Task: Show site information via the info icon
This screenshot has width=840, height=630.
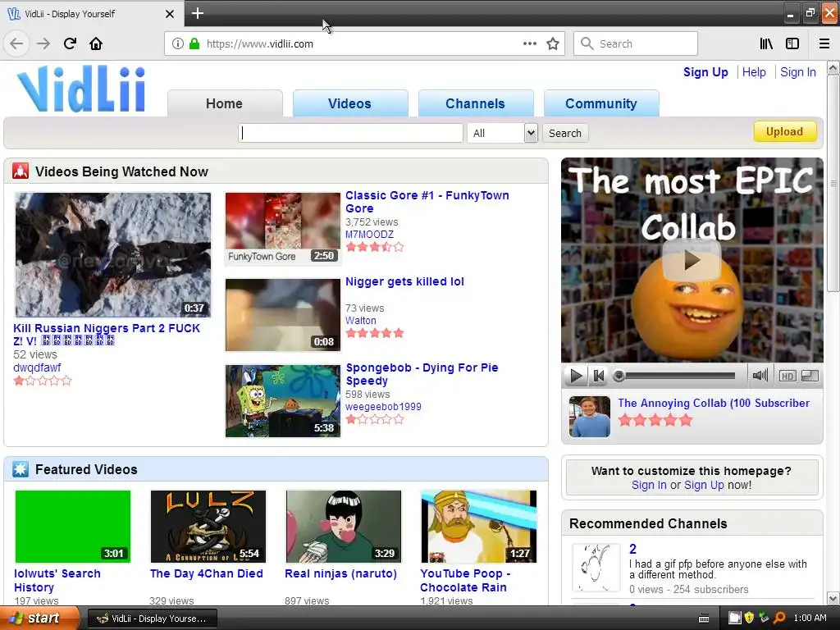Action: (x=178, y=43)
